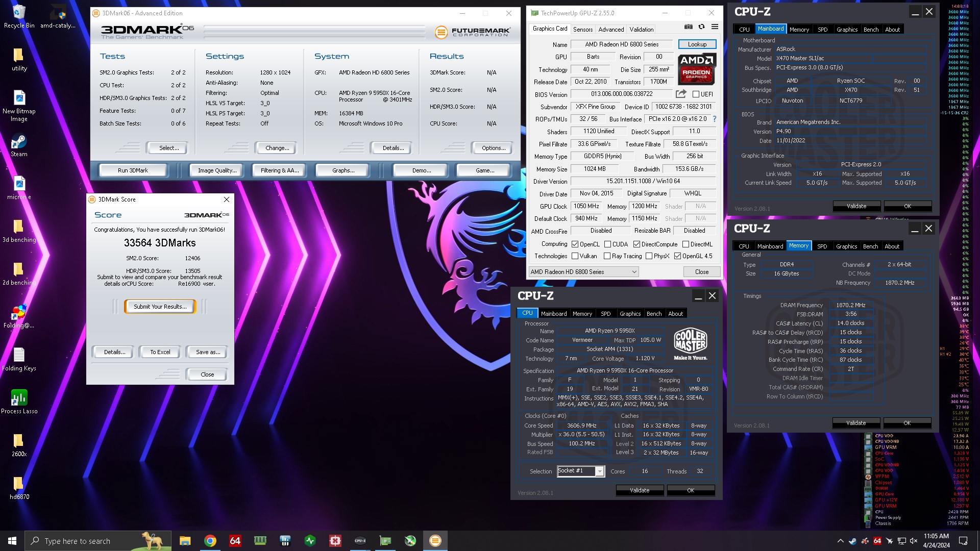Click the Details button in the 3DMark Score window
Viewport: 980px width, 551px height.
[114, 352]
